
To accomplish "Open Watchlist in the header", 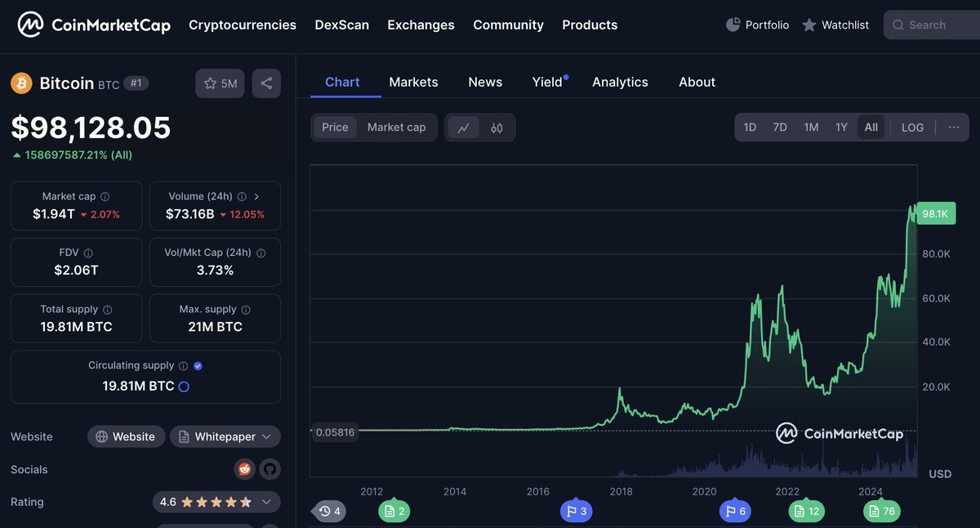I will point(835,25).
